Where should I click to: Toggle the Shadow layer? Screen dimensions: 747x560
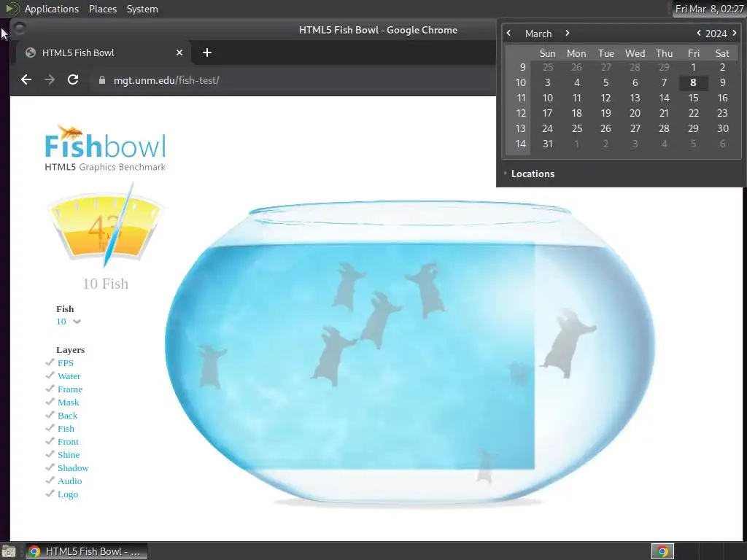click(73, 467)
